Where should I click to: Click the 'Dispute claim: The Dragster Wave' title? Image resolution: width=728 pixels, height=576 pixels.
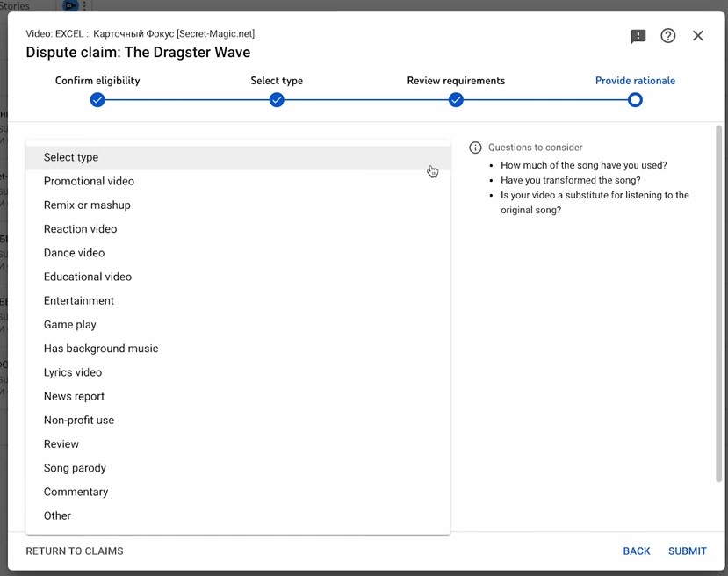138,53
